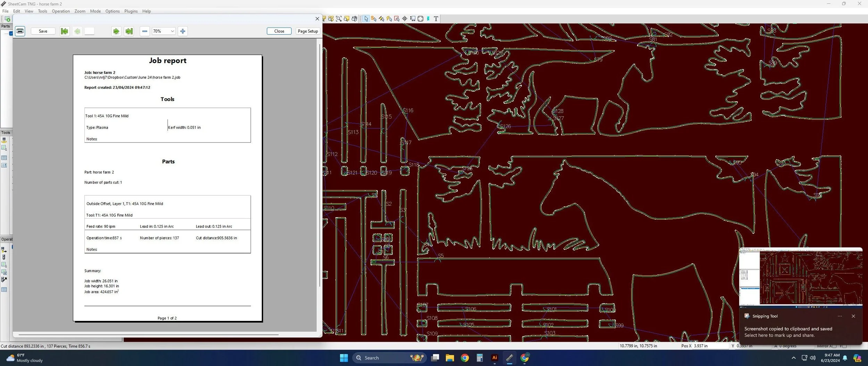
Task: Click the new drilling operation icon
Action: (x=4, y=257)
